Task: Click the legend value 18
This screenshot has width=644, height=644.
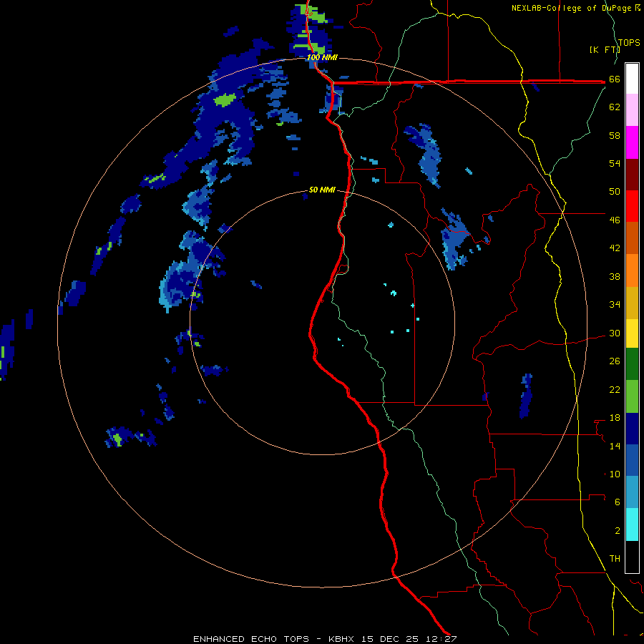Action: (x=615, y=418)
